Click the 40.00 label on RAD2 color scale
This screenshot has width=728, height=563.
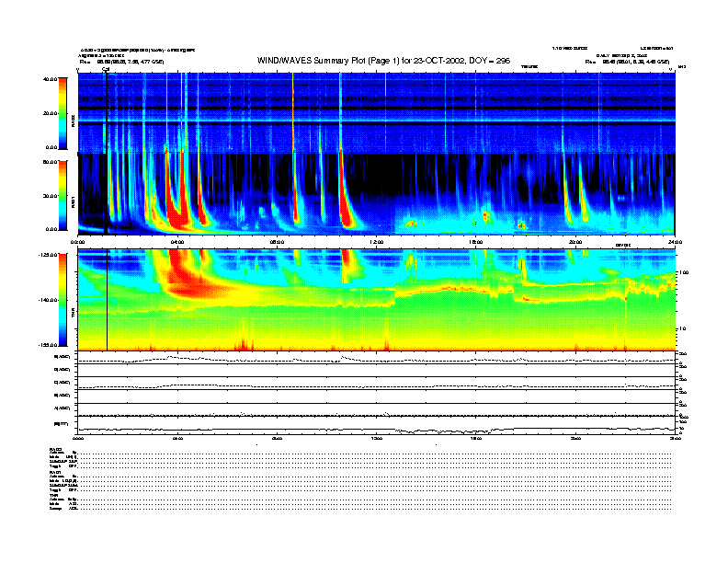pyautogui.click(x=50, y=79)
